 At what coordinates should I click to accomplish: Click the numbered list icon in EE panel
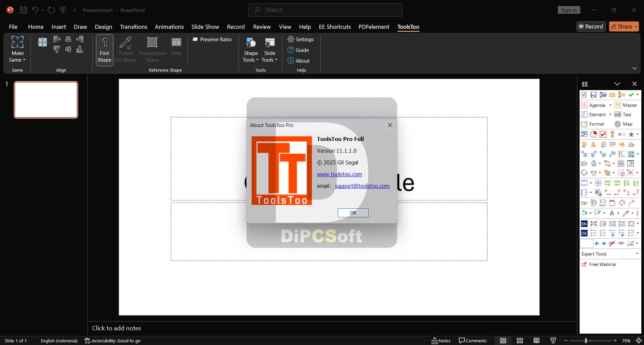click(603, 233)
